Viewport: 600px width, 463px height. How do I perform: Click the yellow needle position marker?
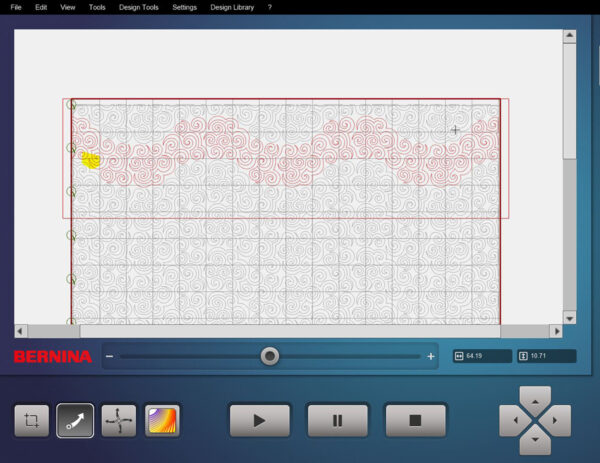pyautogui.click(x=91, y=160)
